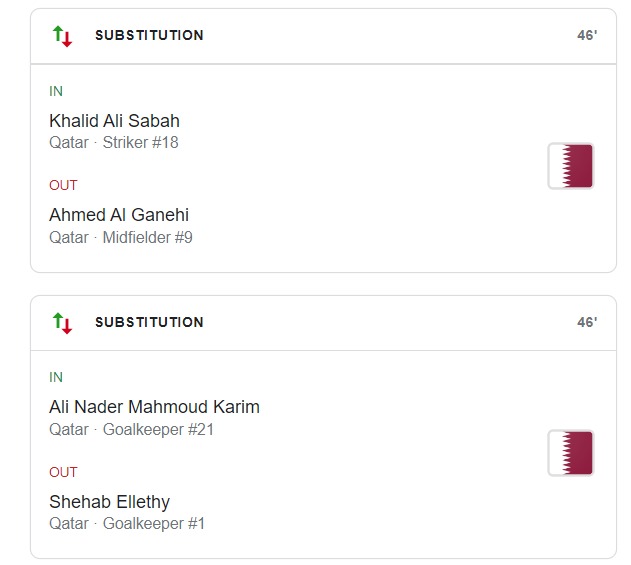Click SUBSTITUTION header above Ali Nader Mahmoud Karim
Viewport: 631px width, 565px height.
tap(149, 323)
